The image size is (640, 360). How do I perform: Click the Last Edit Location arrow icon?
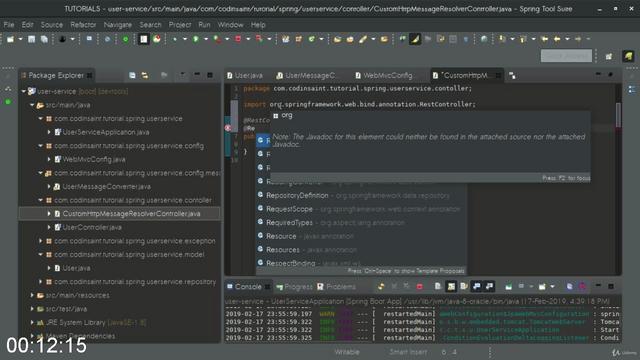coord(544,39)
